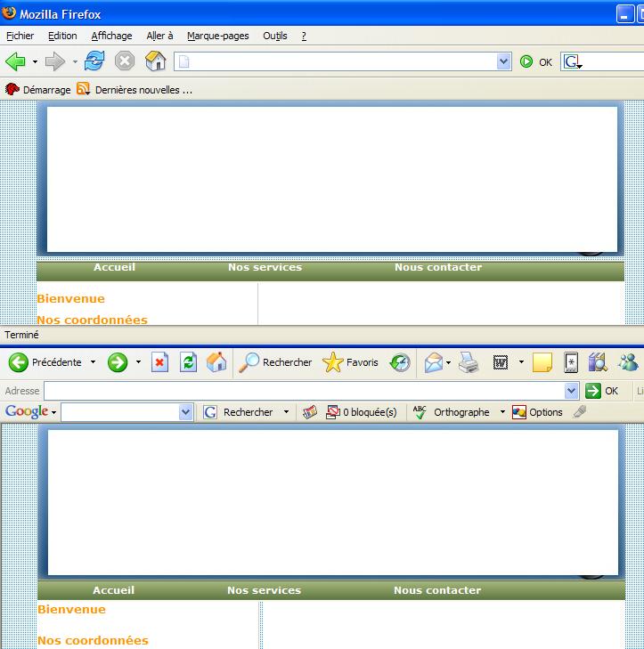Open Outils menu in Firefox

[x=275, y=36]
